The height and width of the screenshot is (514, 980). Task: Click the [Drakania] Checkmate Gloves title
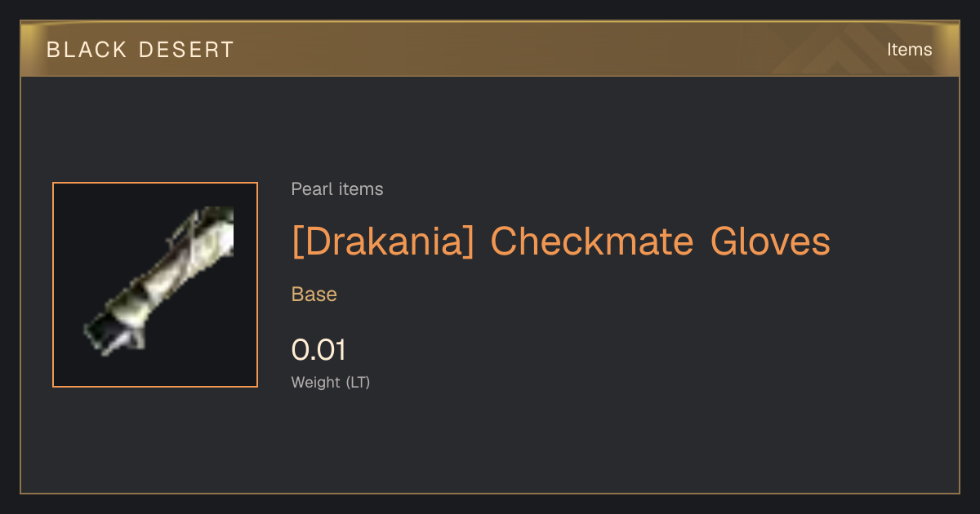(561, 241)
